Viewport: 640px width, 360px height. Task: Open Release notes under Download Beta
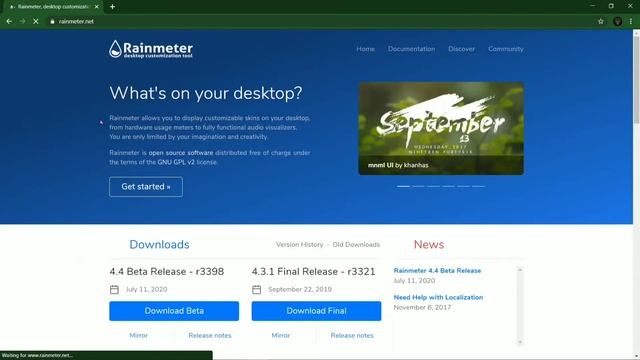click(x=210, y=335)
